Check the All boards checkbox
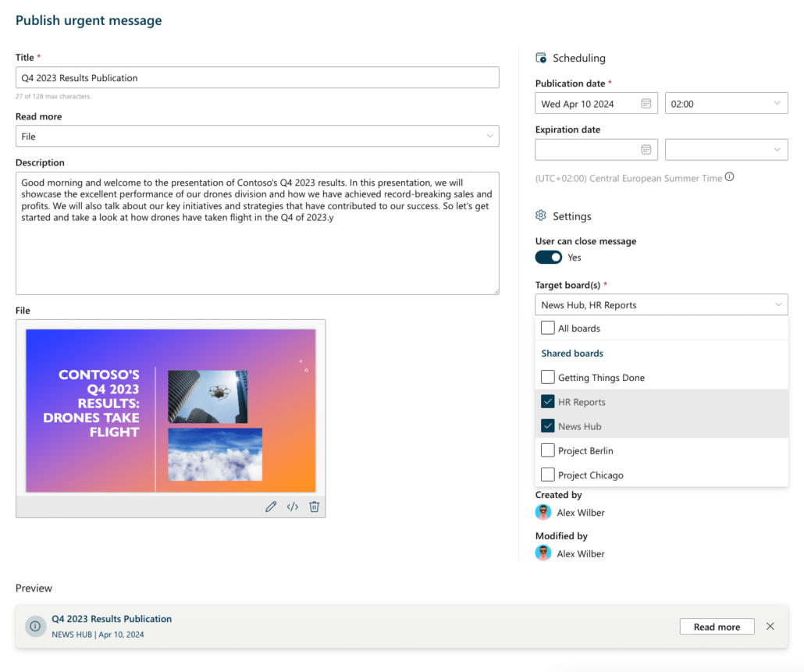804x672 pixels. click(547, 328)
